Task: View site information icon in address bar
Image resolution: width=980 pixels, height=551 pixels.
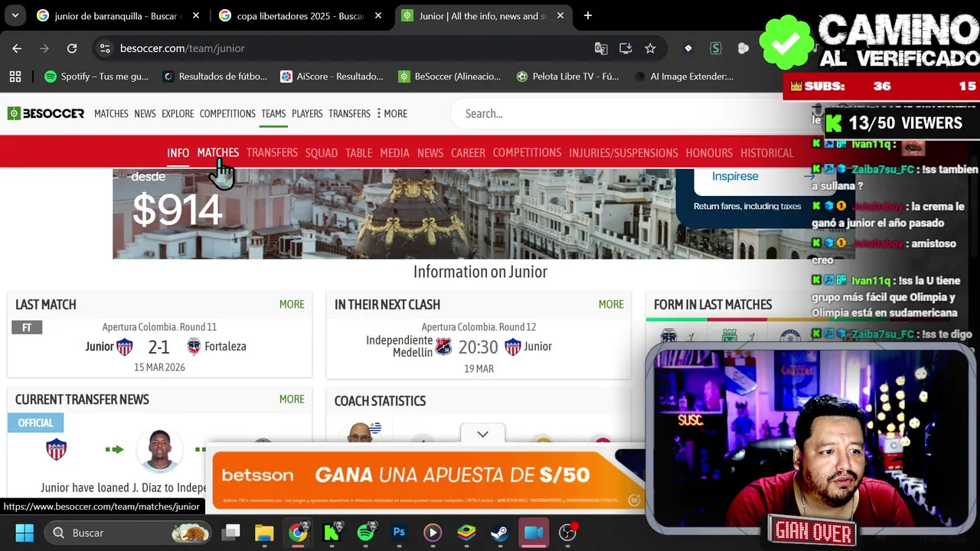Action: 105,48
